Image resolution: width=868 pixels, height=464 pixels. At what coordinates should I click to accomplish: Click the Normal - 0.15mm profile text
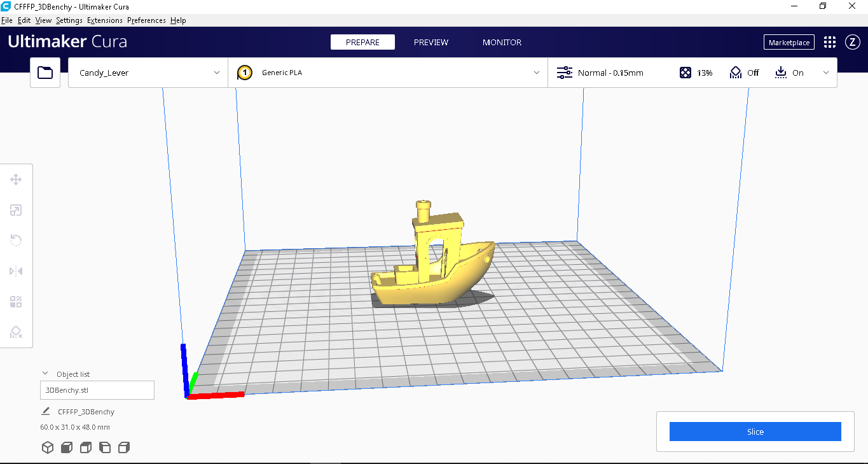(x=610, y=73)
